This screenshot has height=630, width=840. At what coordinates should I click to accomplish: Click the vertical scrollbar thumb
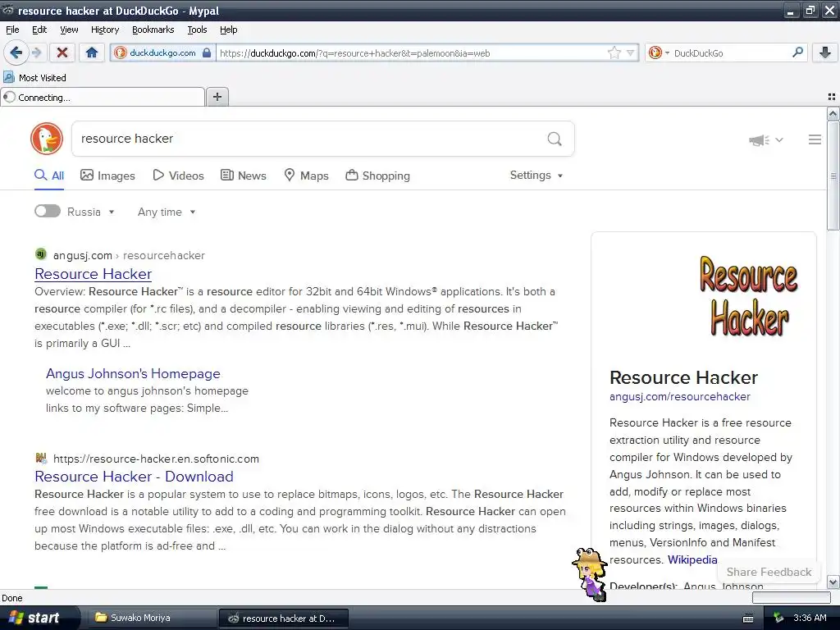click(833, 176)
